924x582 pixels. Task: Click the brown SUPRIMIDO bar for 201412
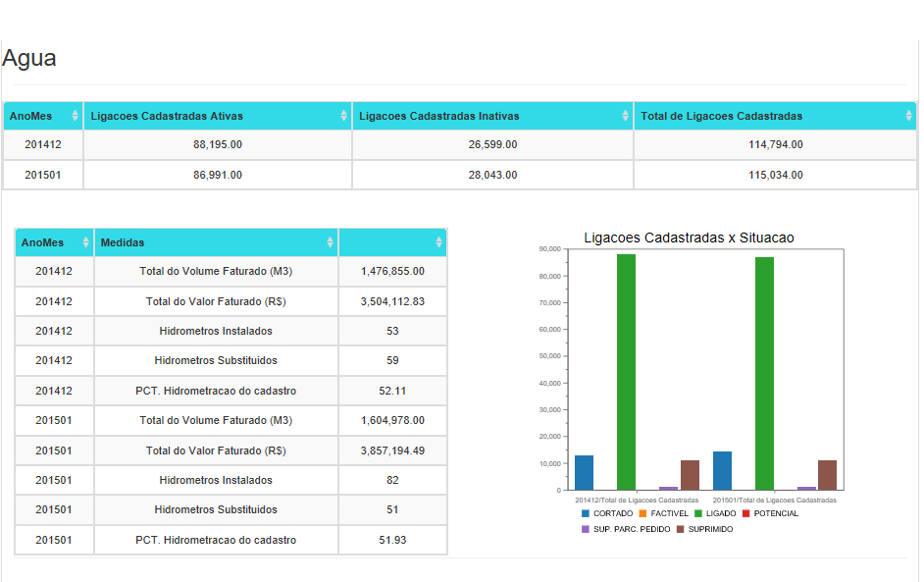click(690, 475)
